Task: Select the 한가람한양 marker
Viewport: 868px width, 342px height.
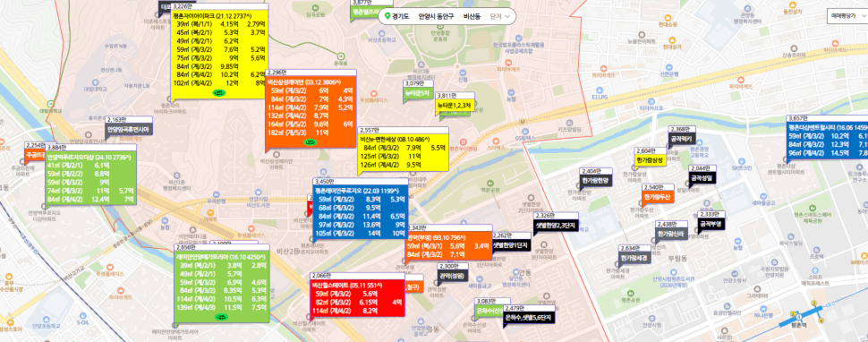Action: [x=596, y=181]
